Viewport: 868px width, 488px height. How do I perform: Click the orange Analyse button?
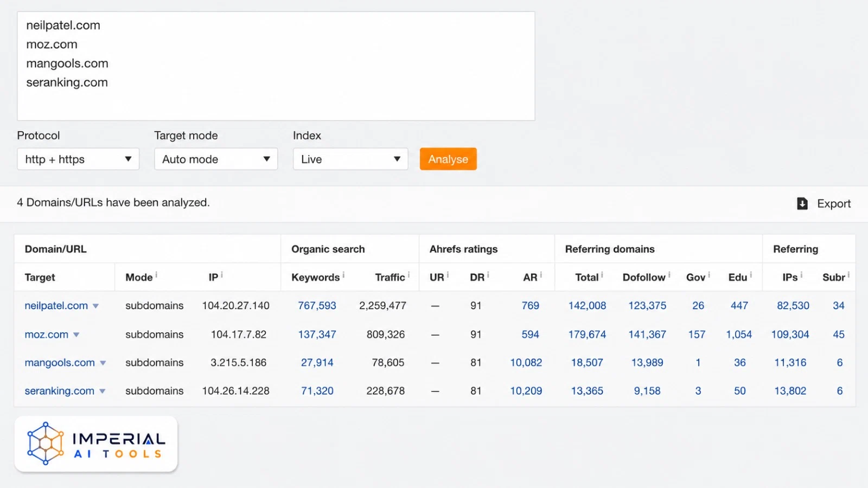(x=448, y=159)
